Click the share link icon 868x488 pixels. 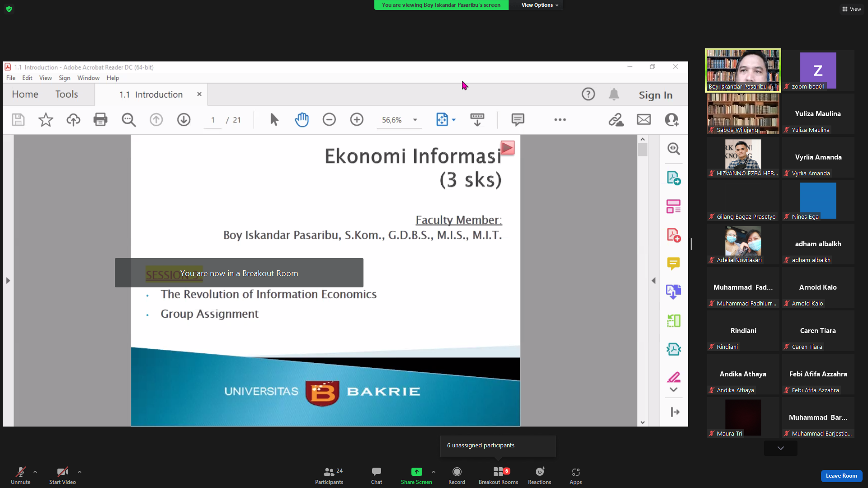pyautogui.click(x=616, y=120)
